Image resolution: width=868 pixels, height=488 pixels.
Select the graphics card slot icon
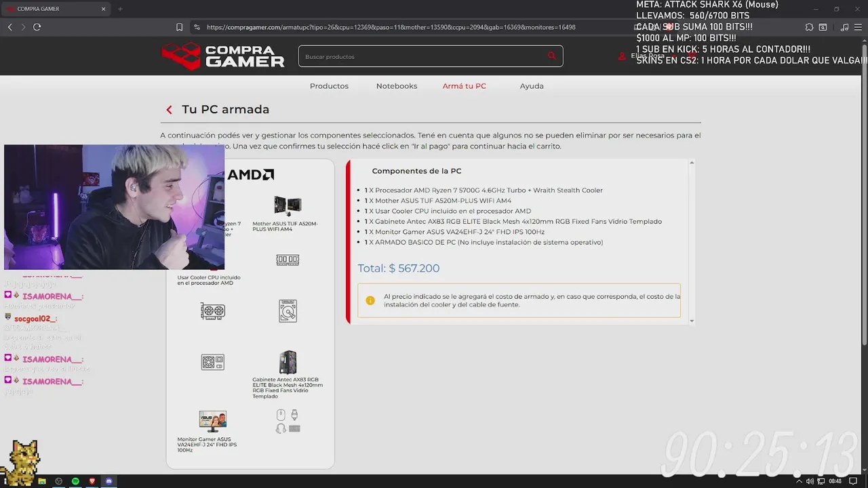pos(213,312)
